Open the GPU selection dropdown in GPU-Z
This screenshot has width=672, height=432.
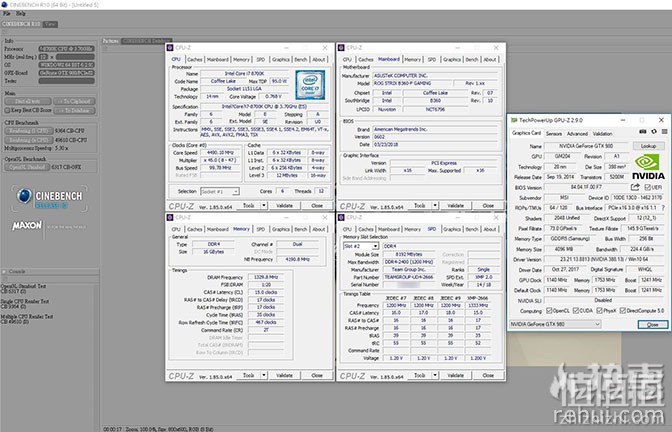click(555, 324)
